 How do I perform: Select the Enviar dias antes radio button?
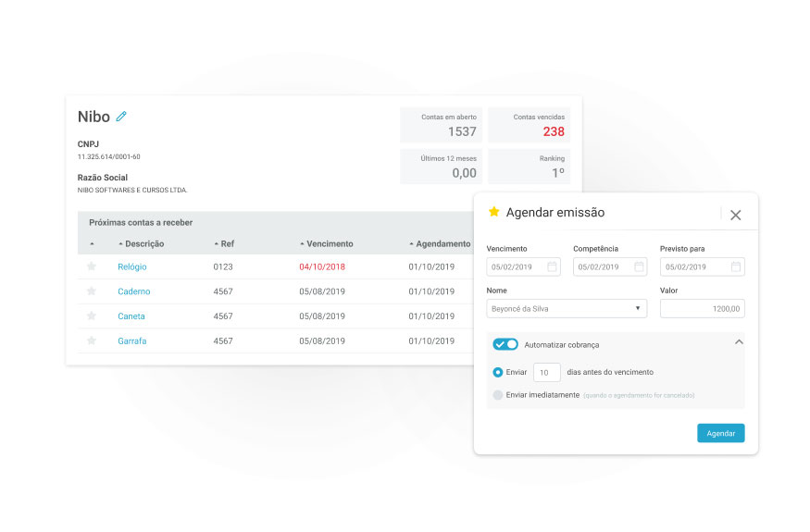tap(497, 372)
